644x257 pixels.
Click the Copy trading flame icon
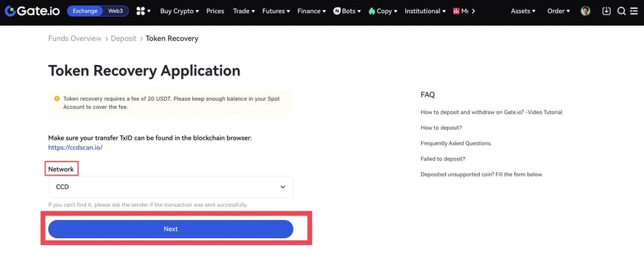pos(372,11)
